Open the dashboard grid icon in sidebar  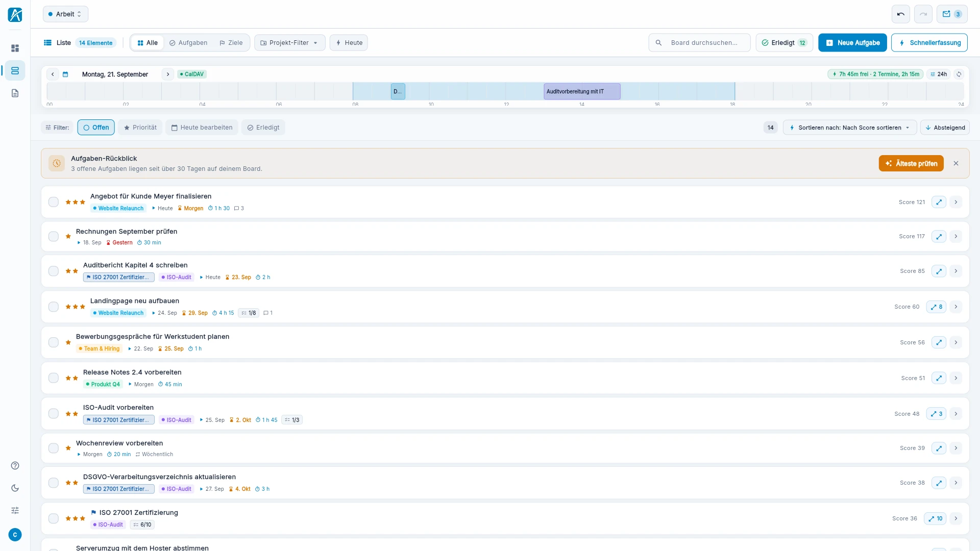pyautogui.click(x=15, y=48)
